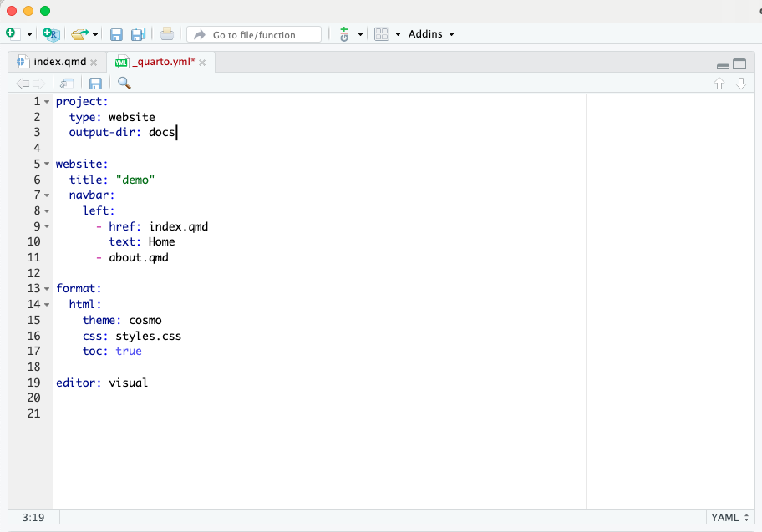
Task: Collapse the project section fold arrow
Action: 47,102
